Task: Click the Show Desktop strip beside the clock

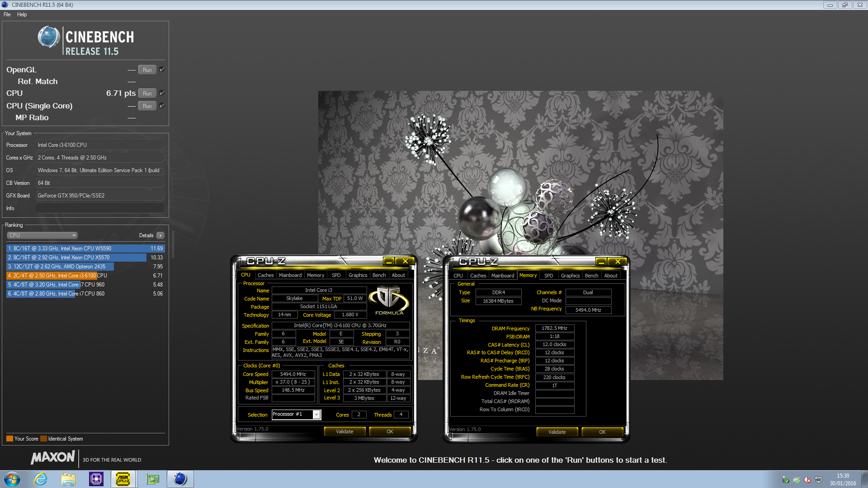Action: pos(864,479)
